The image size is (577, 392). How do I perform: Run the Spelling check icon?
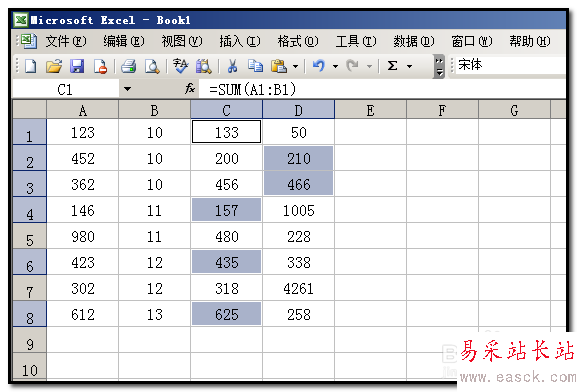click(x=180, y=66)
